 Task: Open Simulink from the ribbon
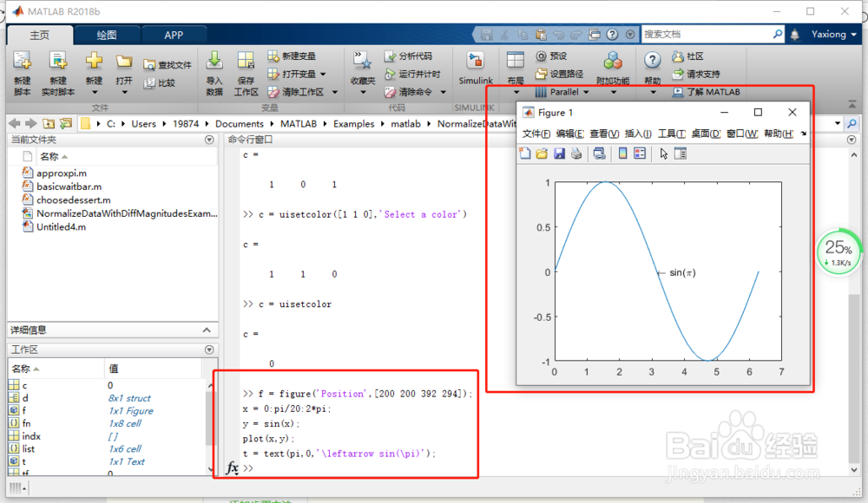tap(475, 68)
